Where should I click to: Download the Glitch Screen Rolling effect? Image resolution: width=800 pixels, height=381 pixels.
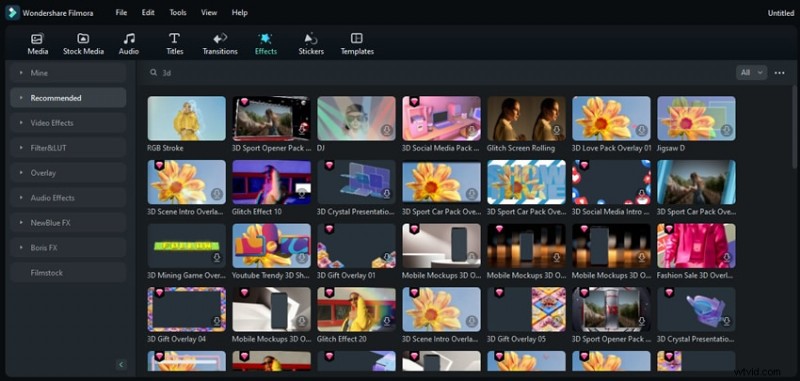pos(557,131)
